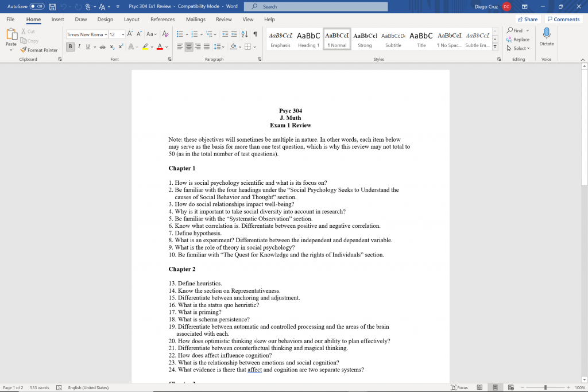Open the File menu
Viewport: 588px width, 392px height.
10,19
